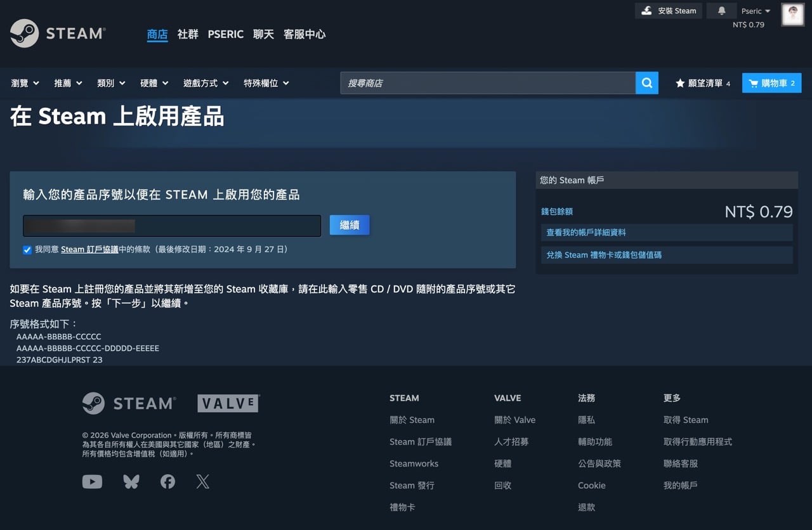812x530 pixels.
Task: Open footer link 我的帳戶
Action: [681, 486]
